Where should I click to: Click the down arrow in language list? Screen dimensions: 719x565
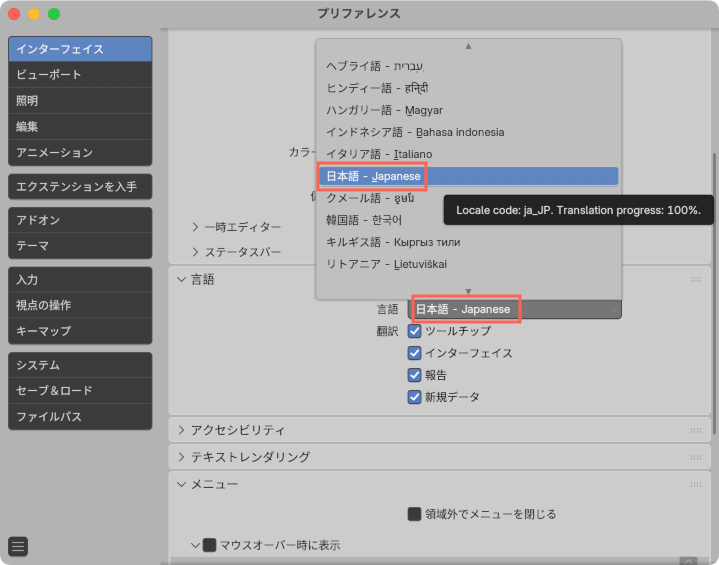pos(468,292)
